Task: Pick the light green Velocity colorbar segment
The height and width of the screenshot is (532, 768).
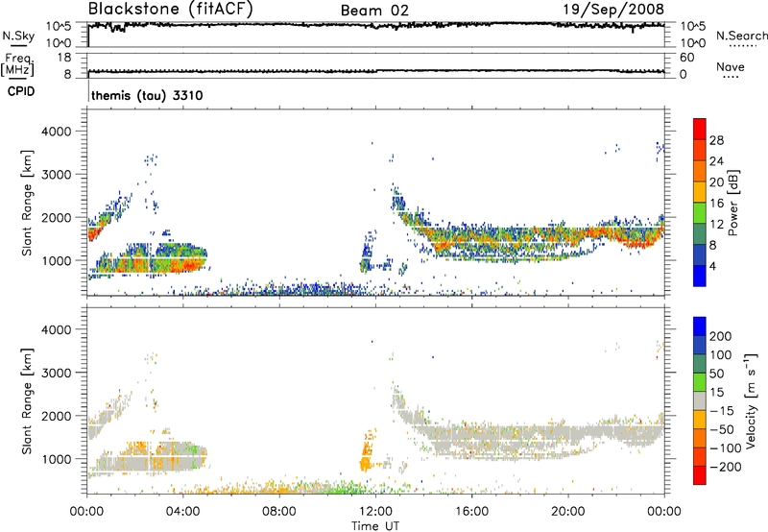Action: point(700,382)
